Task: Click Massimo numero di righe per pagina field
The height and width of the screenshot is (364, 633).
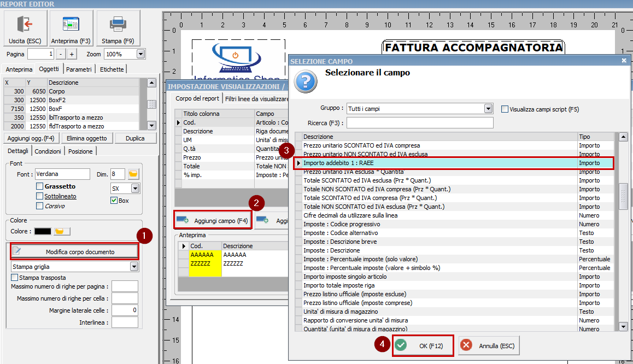Action: [125, 286]
